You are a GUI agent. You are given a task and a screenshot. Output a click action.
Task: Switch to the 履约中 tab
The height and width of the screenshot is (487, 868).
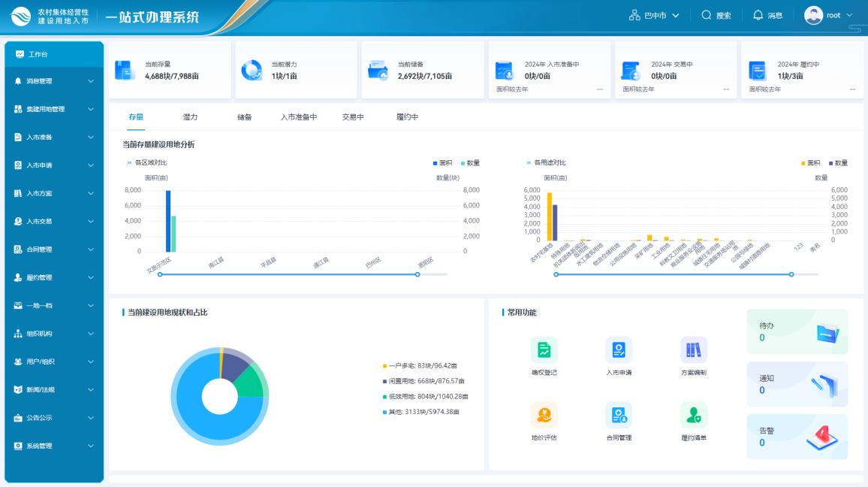click(407, 117)
